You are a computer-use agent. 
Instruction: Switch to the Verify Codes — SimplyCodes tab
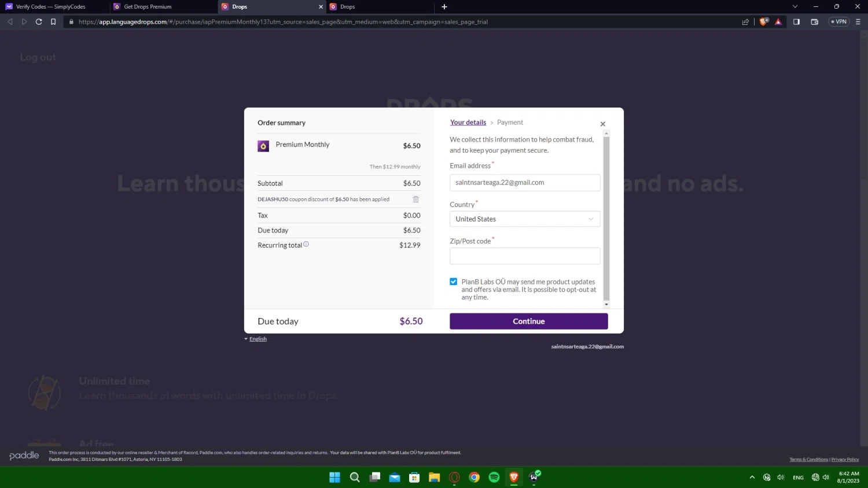(55, 7)
